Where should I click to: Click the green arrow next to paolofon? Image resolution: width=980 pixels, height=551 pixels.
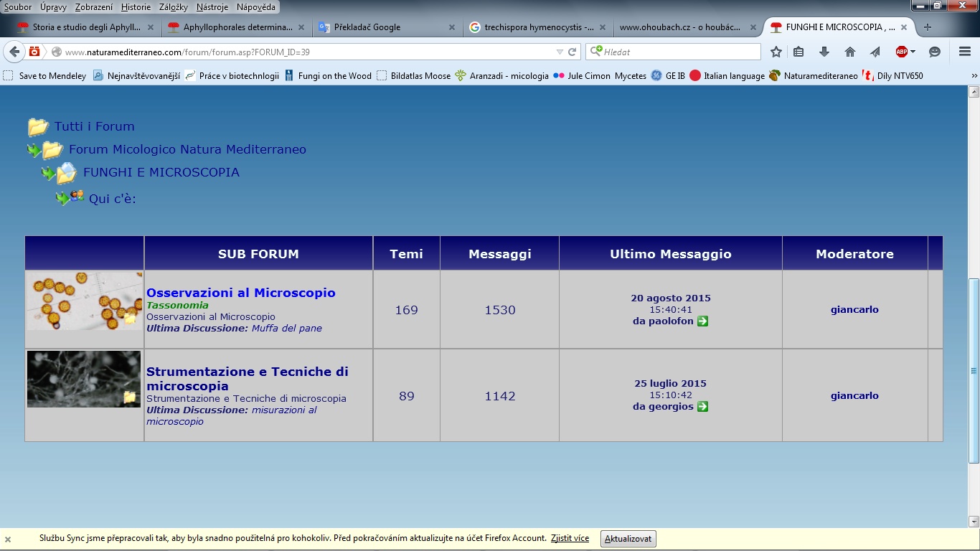pos(703,321)
